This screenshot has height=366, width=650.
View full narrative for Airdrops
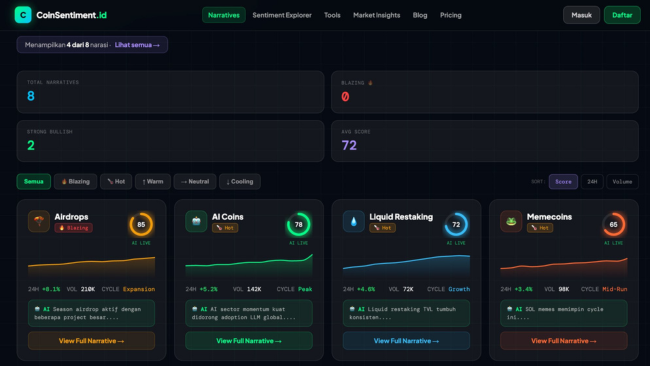pos(92,341)
